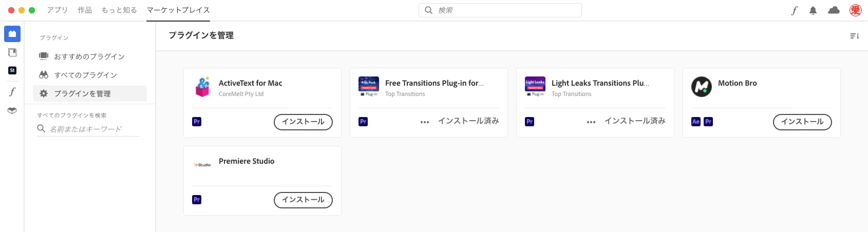Viewport: 868px width, 232px height.
Task: Select プラグインを管理 in sidebar
Action: point(90,93)
